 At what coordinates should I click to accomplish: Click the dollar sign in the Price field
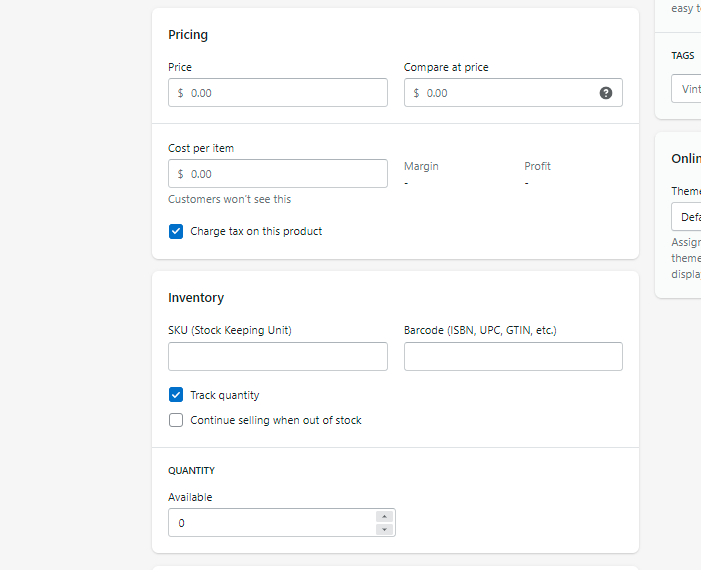[181, 93]
